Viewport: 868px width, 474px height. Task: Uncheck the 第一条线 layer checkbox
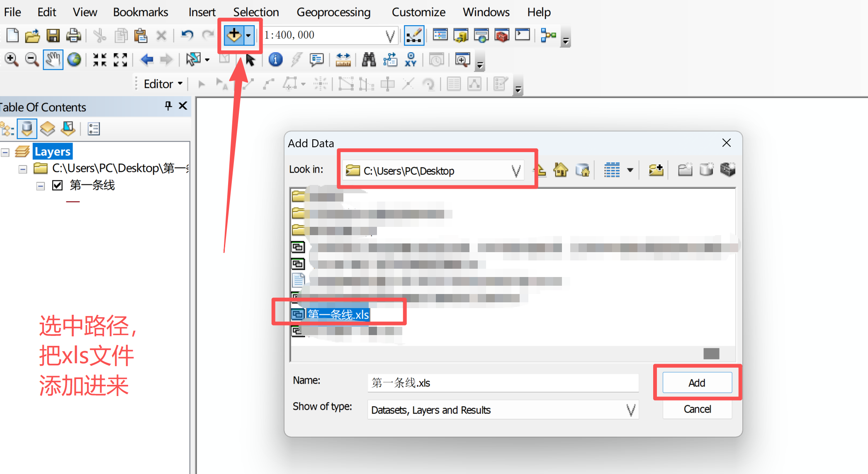pos(57,185)
